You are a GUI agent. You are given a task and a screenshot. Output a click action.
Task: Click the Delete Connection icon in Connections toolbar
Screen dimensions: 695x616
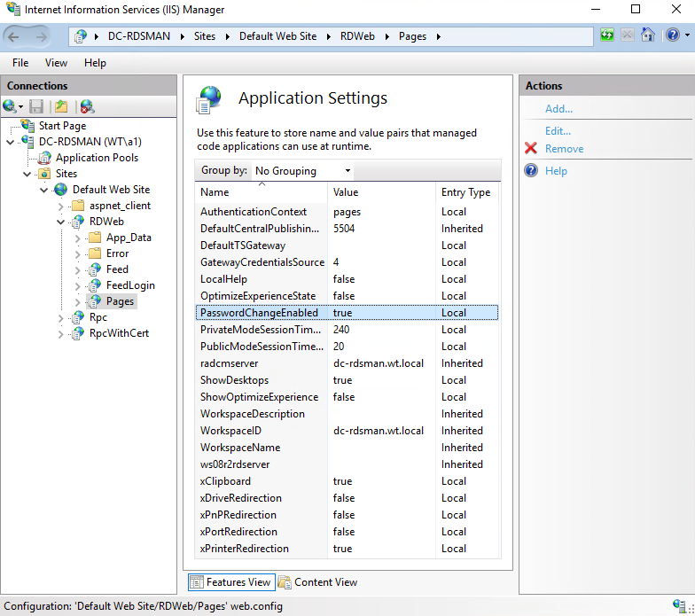click(87, 106)
